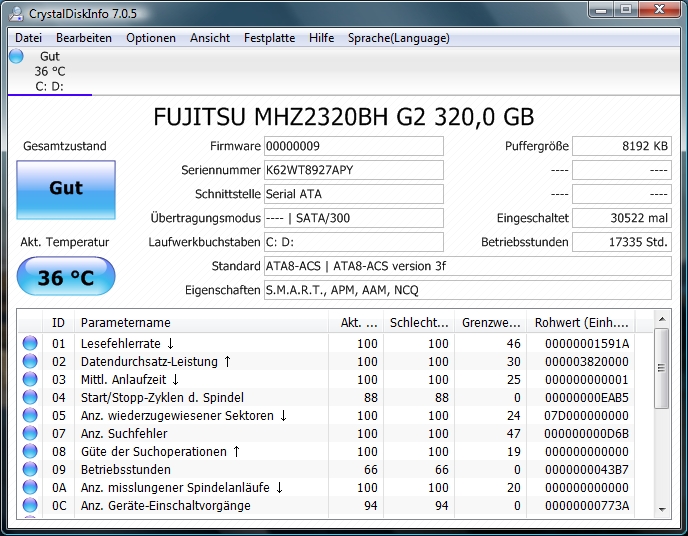This screenshot has height=536, width=688.
Task: Click the Eingeschaltet value 30522 mal
Action: [622, 218]
